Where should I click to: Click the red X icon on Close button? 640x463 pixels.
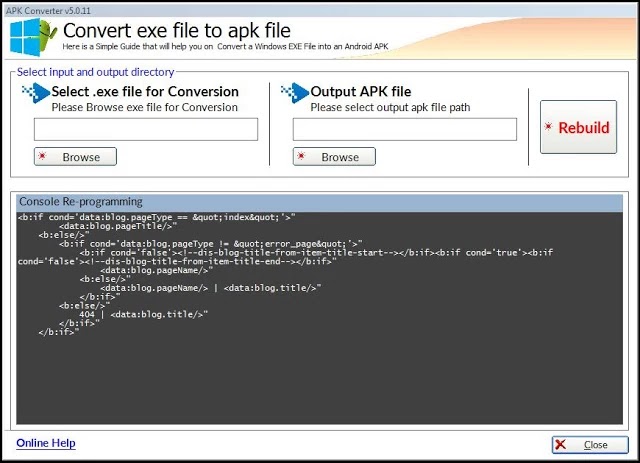click(561, 445)
